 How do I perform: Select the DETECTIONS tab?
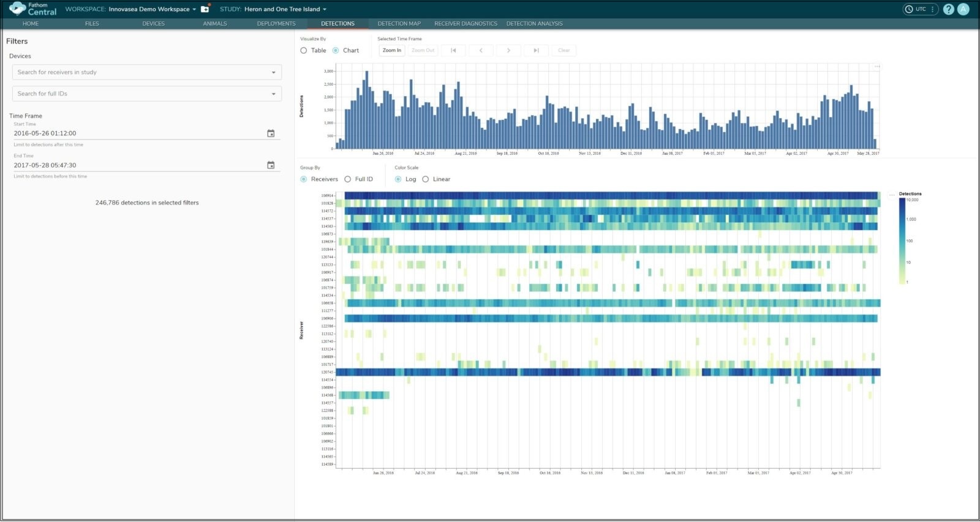[x=337, y=24]
